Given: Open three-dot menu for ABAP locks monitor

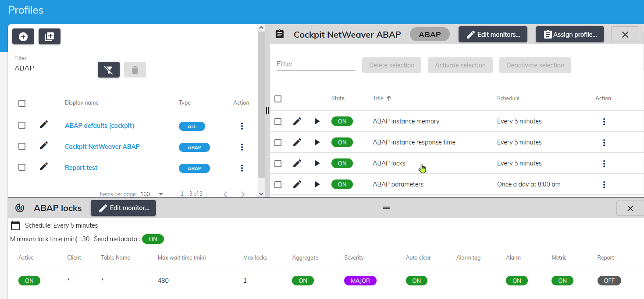Looking at the screenshot, I should pos(604,164).
